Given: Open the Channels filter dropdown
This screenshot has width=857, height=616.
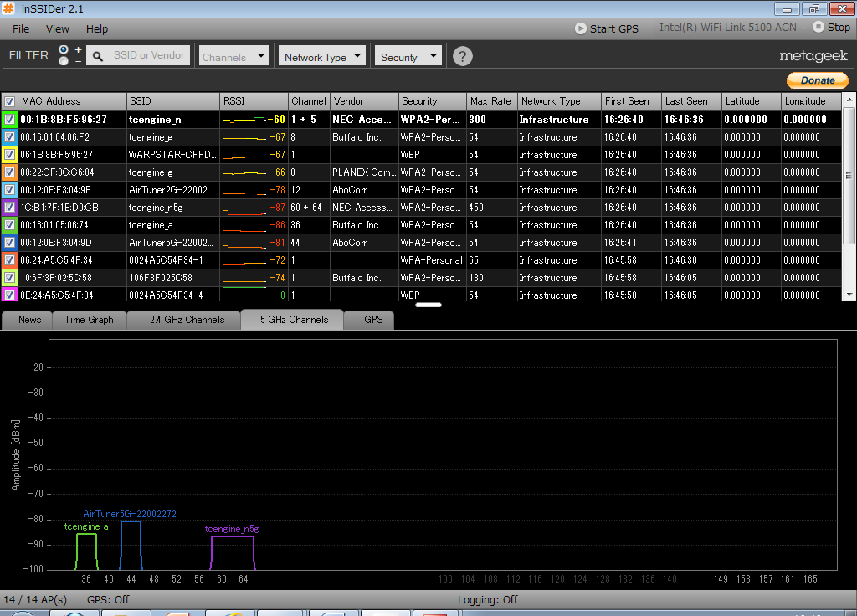Looking at the screenshot, I should 234,56.
